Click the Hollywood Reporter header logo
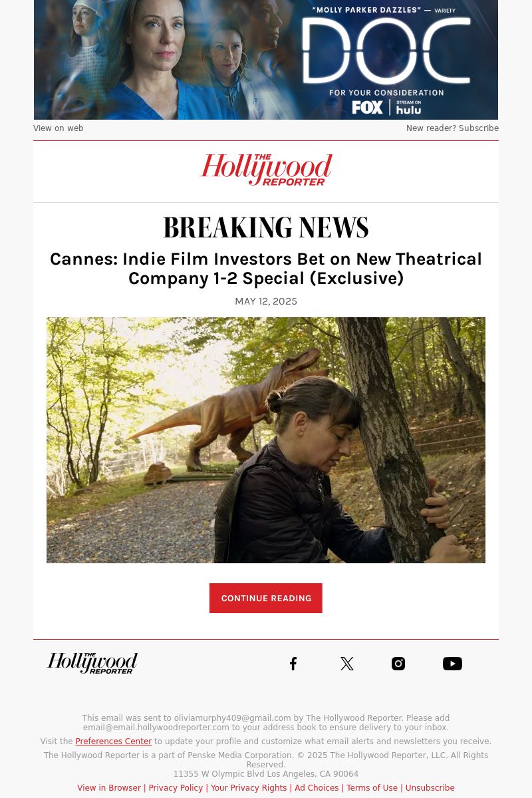This screenshot has height=798, width=532. [266, 170]
